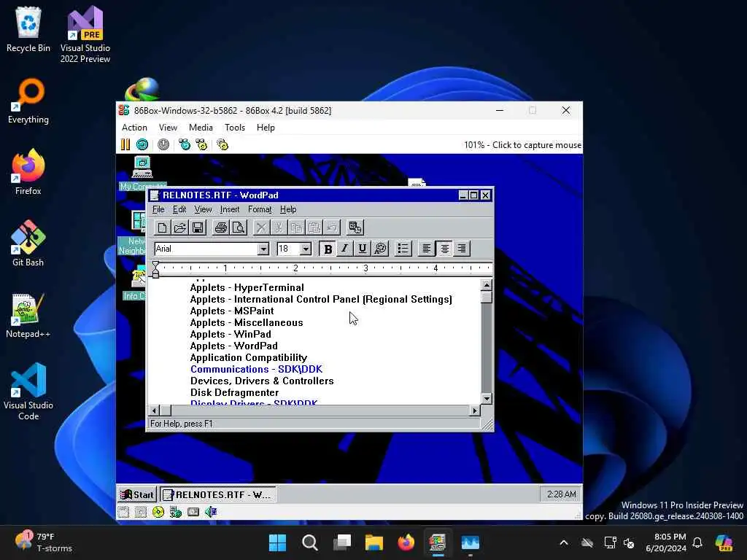Select the Everything desktop shortcut

28,101
